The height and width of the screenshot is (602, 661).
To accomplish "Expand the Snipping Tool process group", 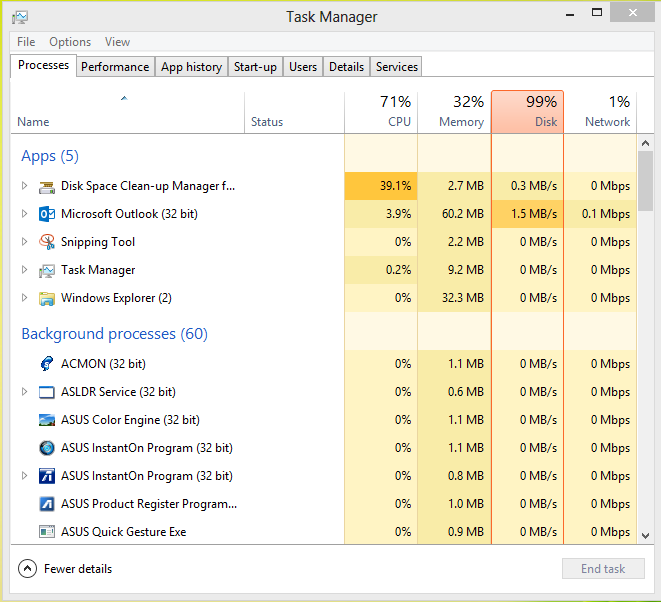I will 24,242.
